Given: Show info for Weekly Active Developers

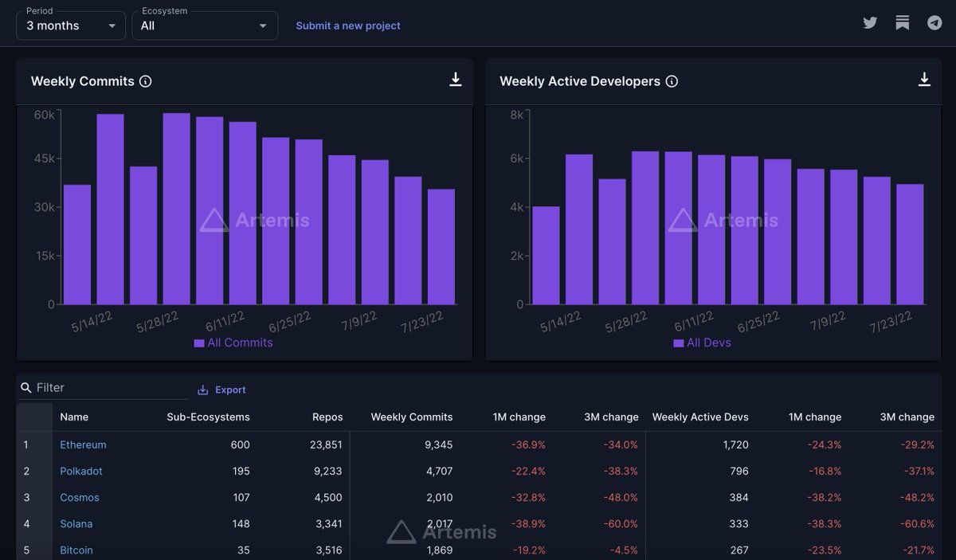Looking at the screenshot, I should 672,81.
